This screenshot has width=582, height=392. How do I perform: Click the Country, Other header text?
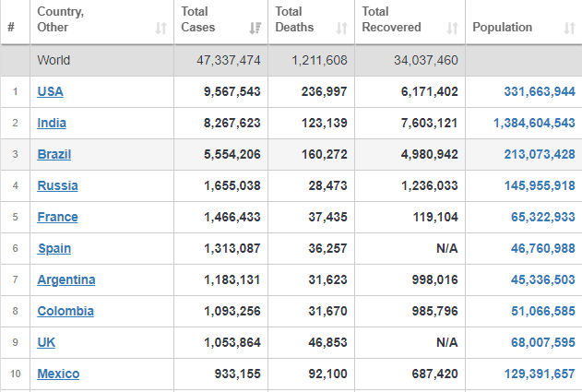pyautogui.click(x=61, y=19)
